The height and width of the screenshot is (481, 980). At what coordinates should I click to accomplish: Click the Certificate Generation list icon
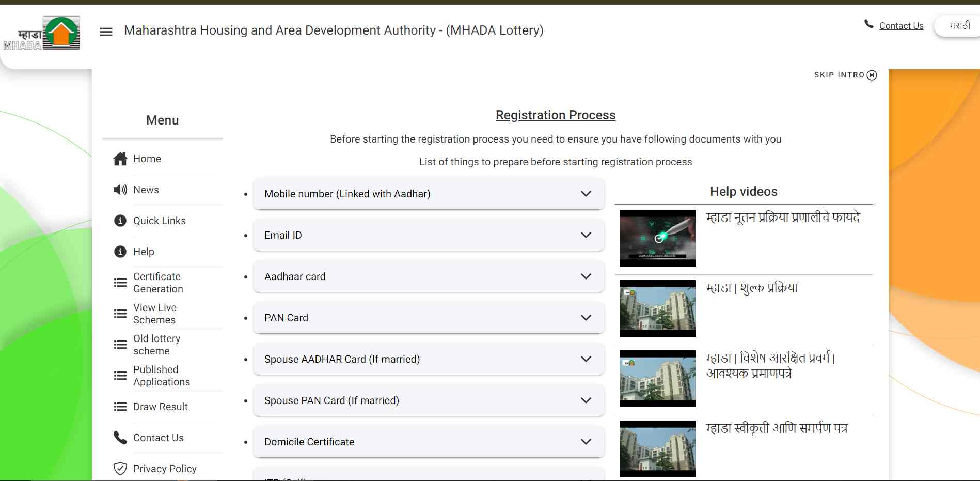click(120, 283)
